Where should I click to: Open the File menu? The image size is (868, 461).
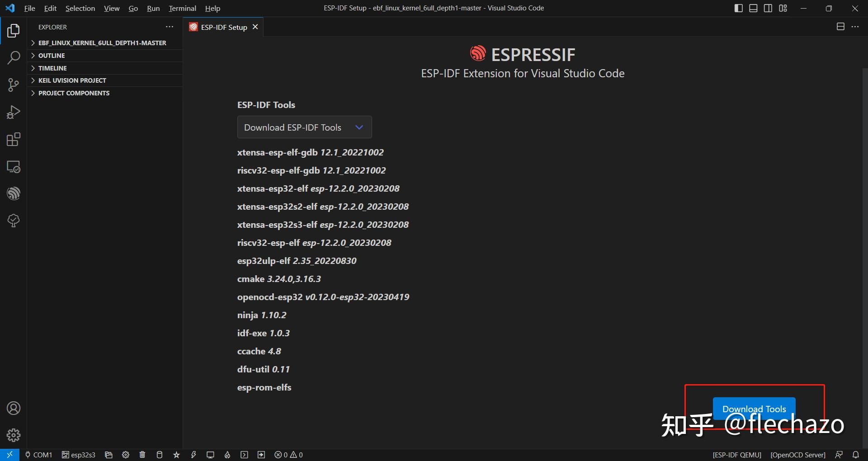[29, 8]
